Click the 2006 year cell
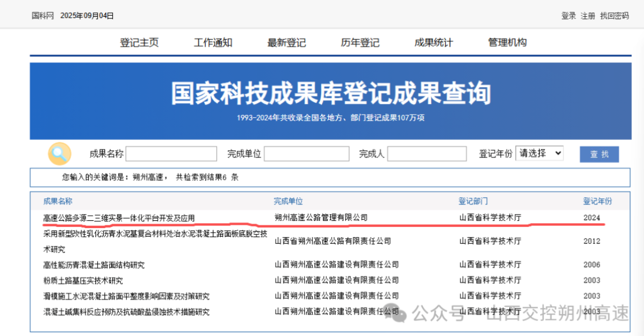Image resolution: width=644 pixels, height=336 pixels. point(592,265)
